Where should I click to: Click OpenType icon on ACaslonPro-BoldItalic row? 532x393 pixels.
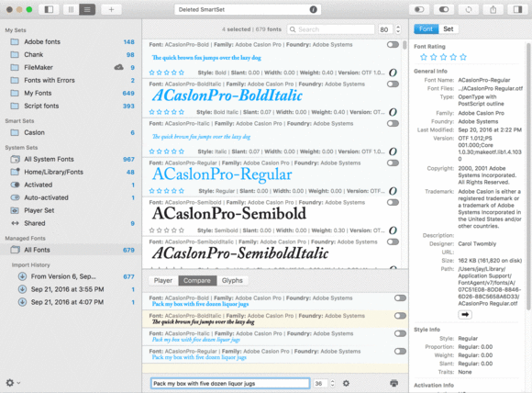[393, 112]
